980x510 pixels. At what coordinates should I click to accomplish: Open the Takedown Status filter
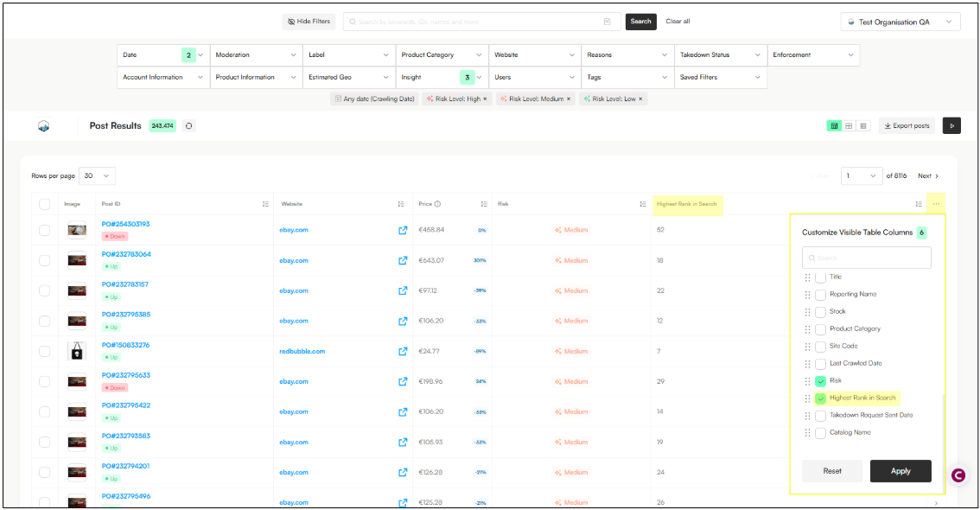pyautogui.click(x=721, y=55)
